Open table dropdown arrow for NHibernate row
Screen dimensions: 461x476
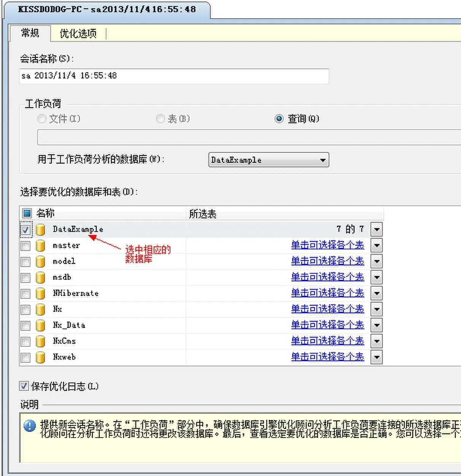(x=377, y=293)
